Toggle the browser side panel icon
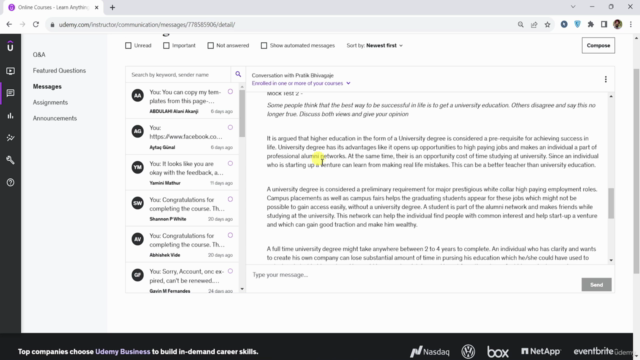 point(604,24)
